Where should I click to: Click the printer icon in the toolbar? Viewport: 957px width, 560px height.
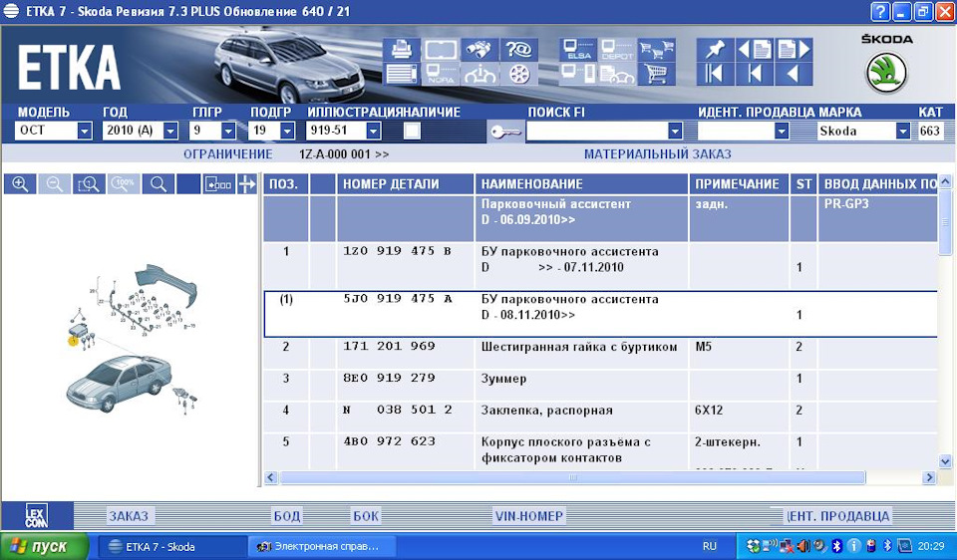point(403,49)
